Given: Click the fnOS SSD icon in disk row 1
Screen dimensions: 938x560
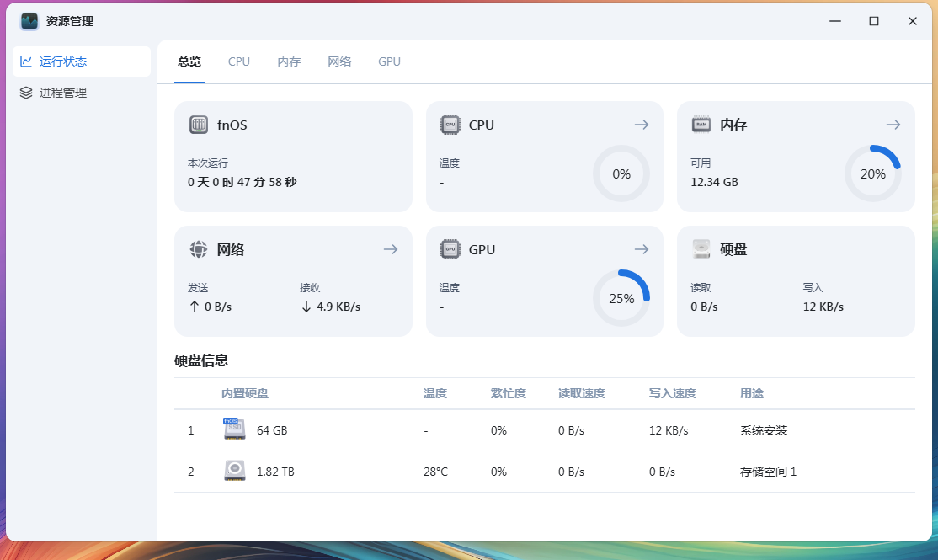Looking at the screenshot, I should [233, 429].
